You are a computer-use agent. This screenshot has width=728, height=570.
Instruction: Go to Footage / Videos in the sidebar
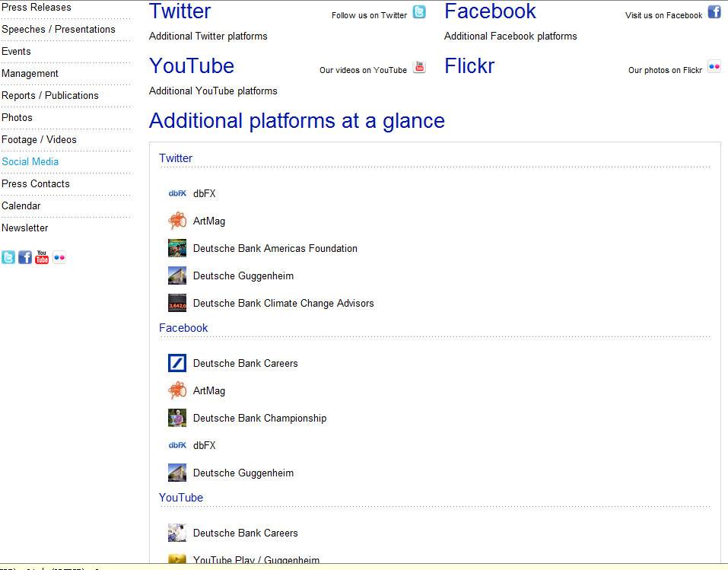pos(39,139)
